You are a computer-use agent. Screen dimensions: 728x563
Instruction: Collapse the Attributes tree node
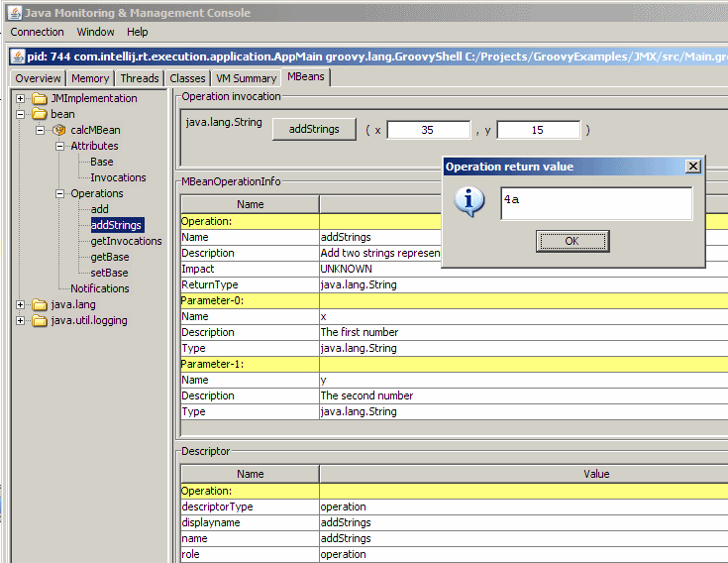(59, 146)
